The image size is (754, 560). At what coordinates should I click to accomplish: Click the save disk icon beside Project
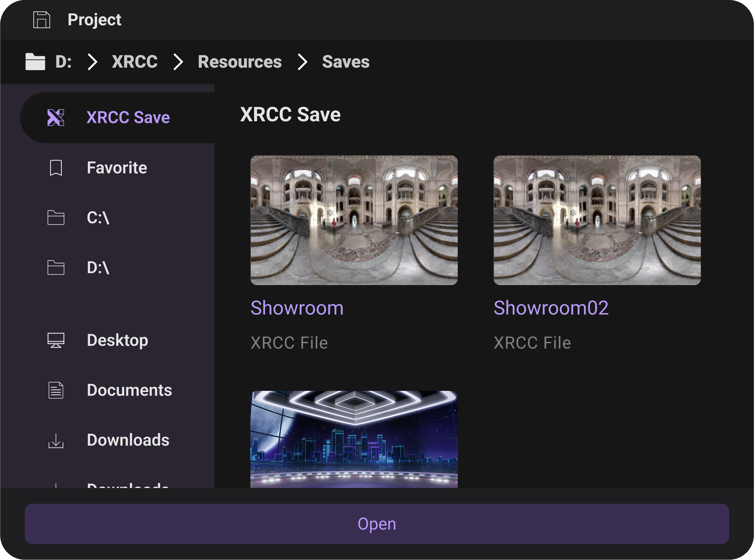click(x=42, y=20)
